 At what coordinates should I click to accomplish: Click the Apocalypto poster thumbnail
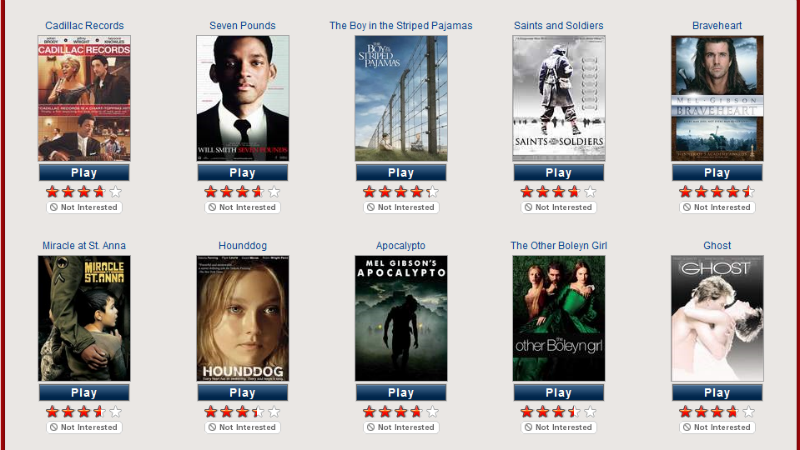[x=401, y=318]
